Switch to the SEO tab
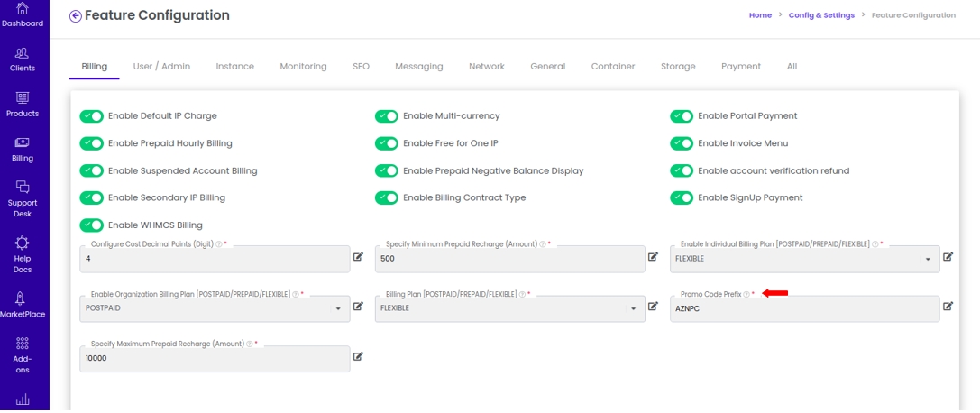 click(361, 66)
